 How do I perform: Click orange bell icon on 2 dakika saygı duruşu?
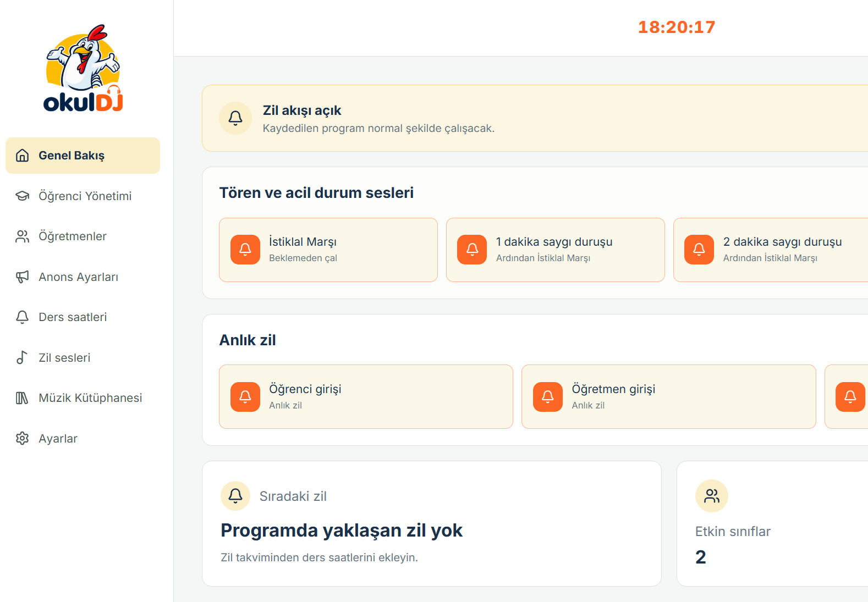coord(699,250)
